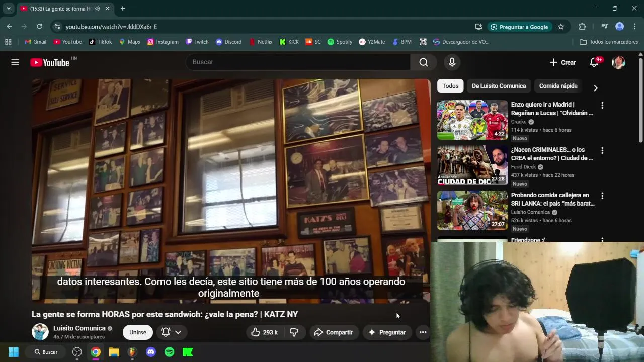The height and width of the screenshot is (362, 644).
Task: Open the YouTube hamburger guide menu
Action: pyautogui.click(x=15, y=62)
